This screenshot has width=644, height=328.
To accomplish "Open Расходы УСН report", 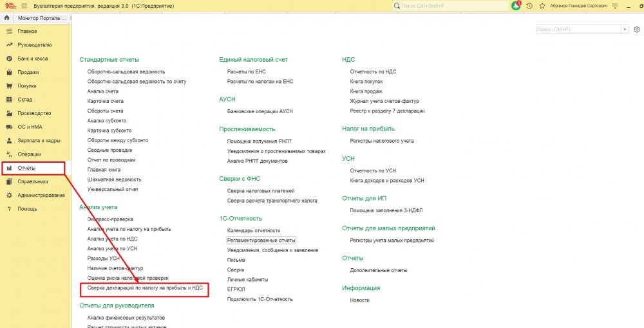I will click(104, 259).
